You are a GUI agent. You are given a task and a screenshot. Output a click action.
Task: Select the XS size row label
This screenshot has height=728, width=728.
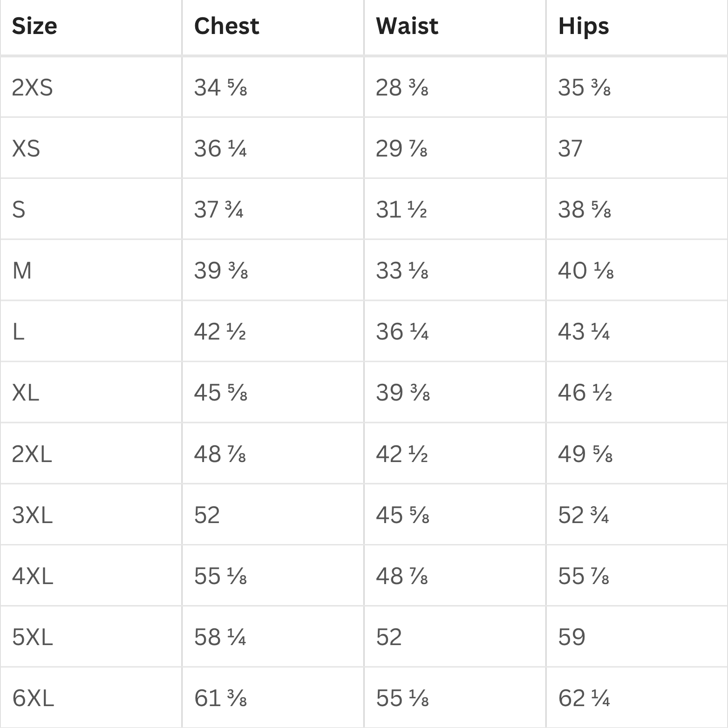point(26,149)
